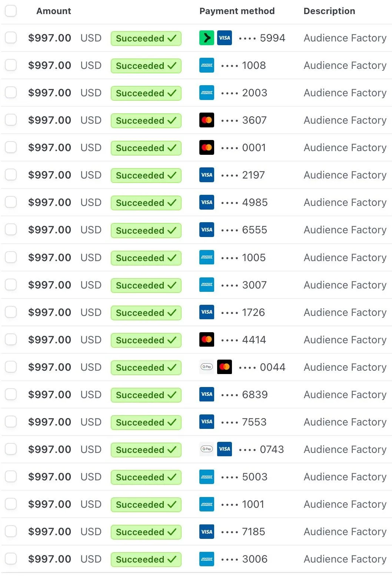392x577 pixels.
Task: Click the Description column header
Action: point(329,11)
